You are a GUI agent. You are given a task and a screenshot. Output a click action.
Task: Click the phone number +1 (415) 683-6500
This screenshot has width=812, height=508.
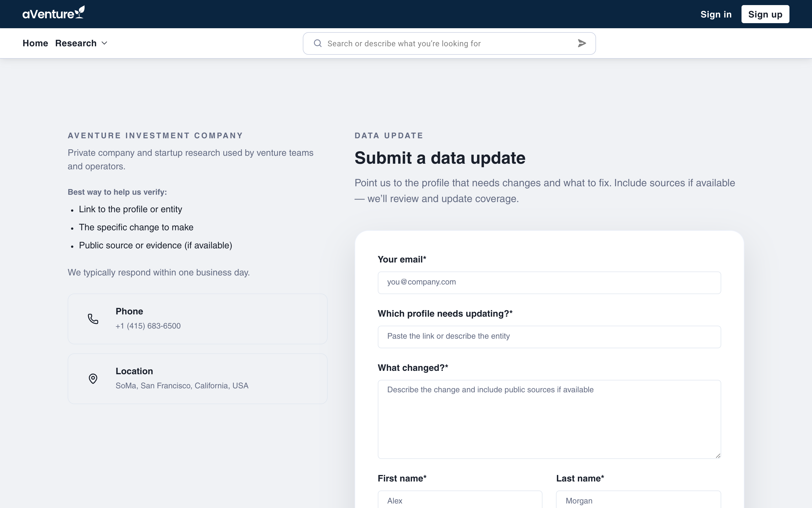click(148, 326)
